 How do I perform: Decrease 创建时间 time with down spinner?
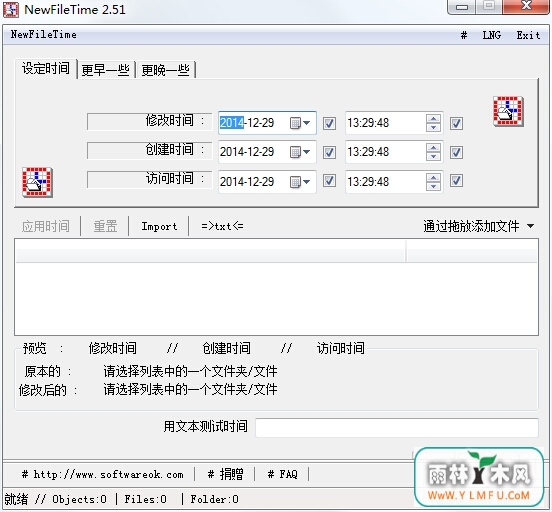click(x=433, y=157)
